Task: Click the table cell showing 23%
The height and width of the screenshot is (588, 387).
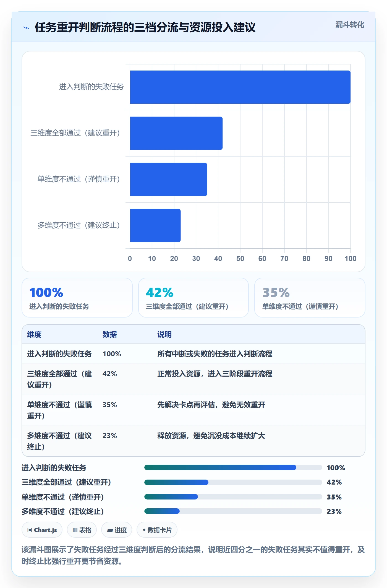Action: [110, 436]
